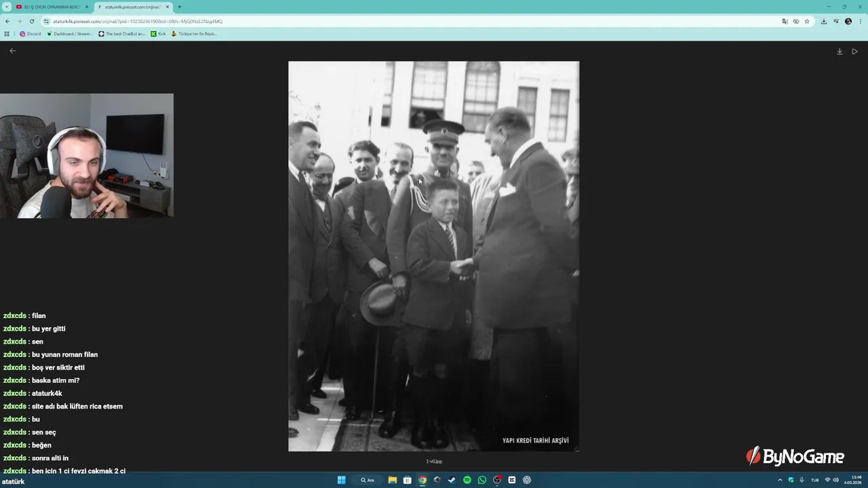Click the taskbar search box 'Ara'
Viewport: 868px width, 488px height.
click(x=368, y=480)
